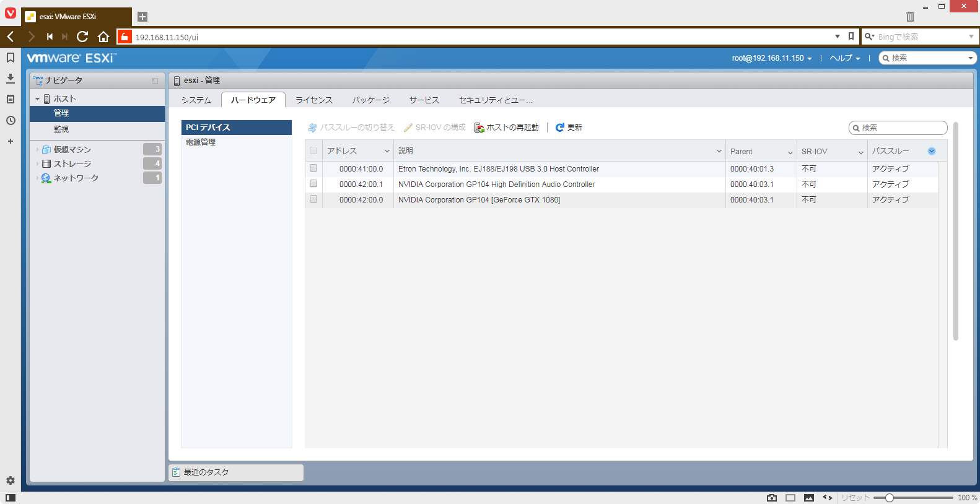Image resolution: width=980 pixels, height=504 pixels.
Task: Open address bar history dropdown
Action: (x=838, y=37)
